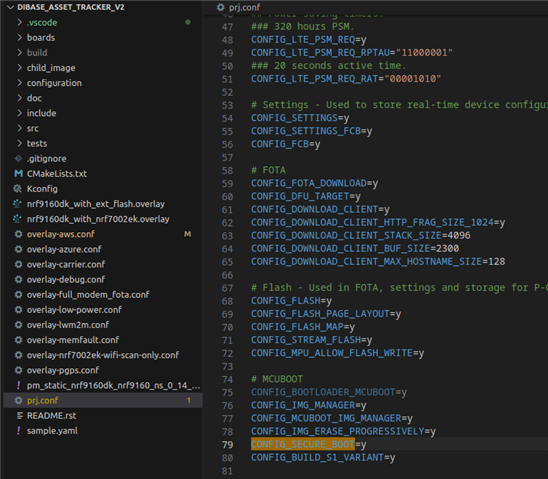This screenshot has width=548, height=479.
Task: Click the prj.conf gear icon in explorer
Action: tap(18, 400)
